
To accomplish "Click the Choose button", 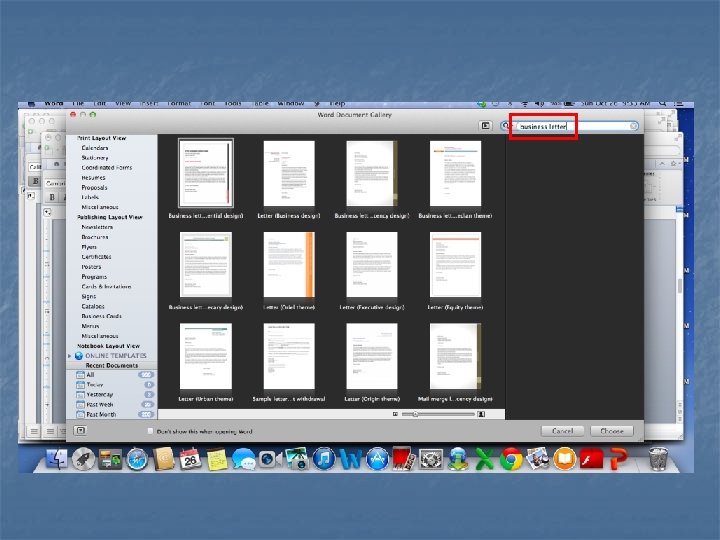I will pos(612,431).
